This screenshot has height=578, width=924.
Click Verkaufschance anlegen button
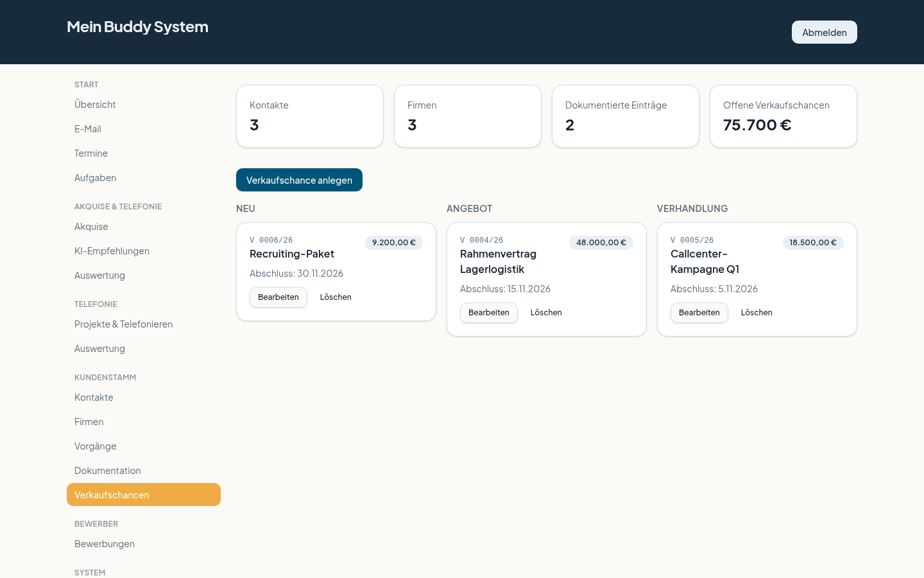(299, 180)
